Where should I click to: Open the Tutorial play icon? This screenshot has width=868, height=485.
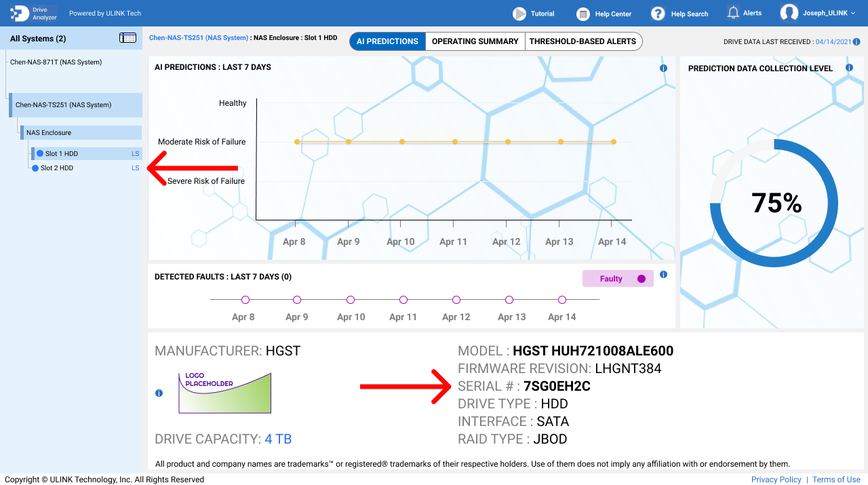[x=519, y=14]
